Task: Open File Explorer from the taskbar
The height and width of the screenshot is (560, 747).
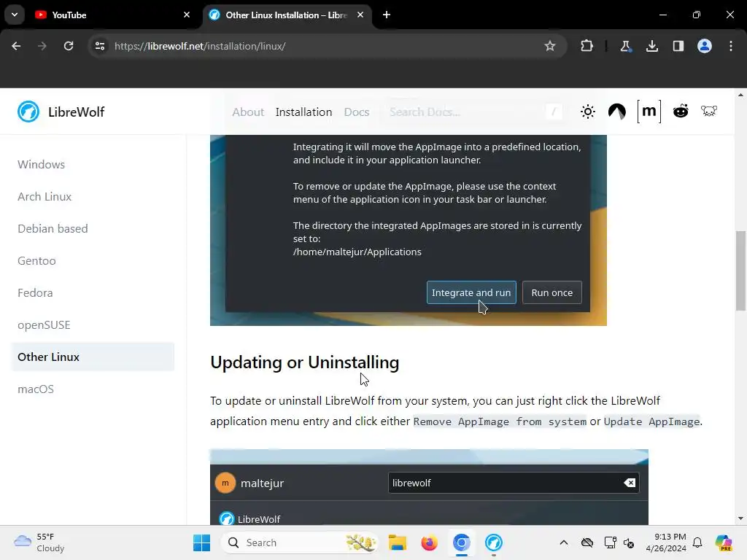Action: coord(397,542)
